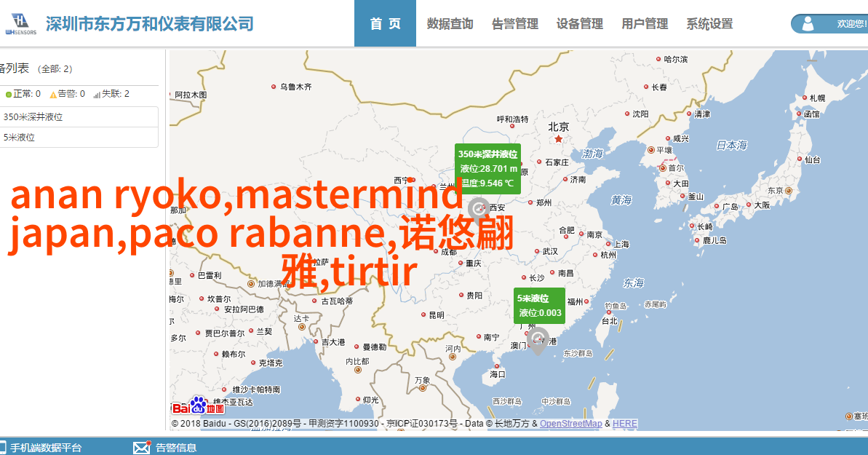
Task: Click the WH Sensors company logo
Action: pyautogui.click(x=21, y=24)
